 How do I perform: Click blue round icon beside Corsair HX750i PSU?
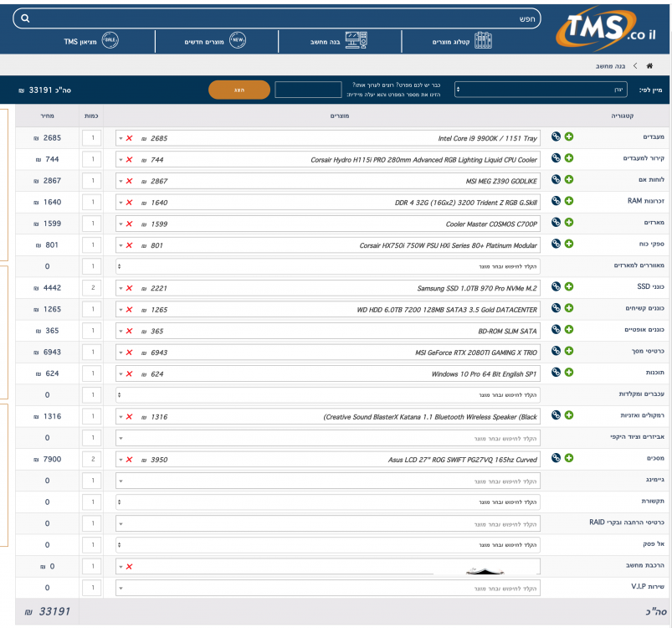point(556,244)
